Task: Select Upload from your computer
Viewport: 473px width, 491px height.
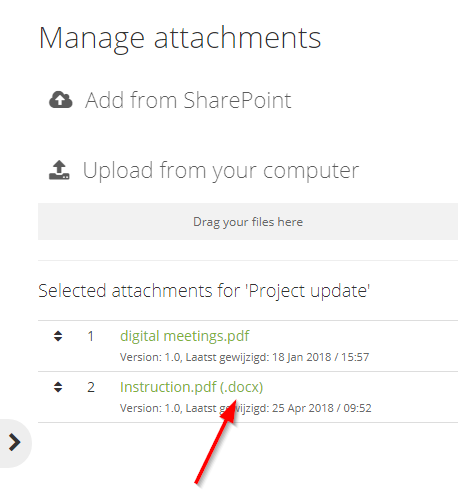Action: point(221,170)
